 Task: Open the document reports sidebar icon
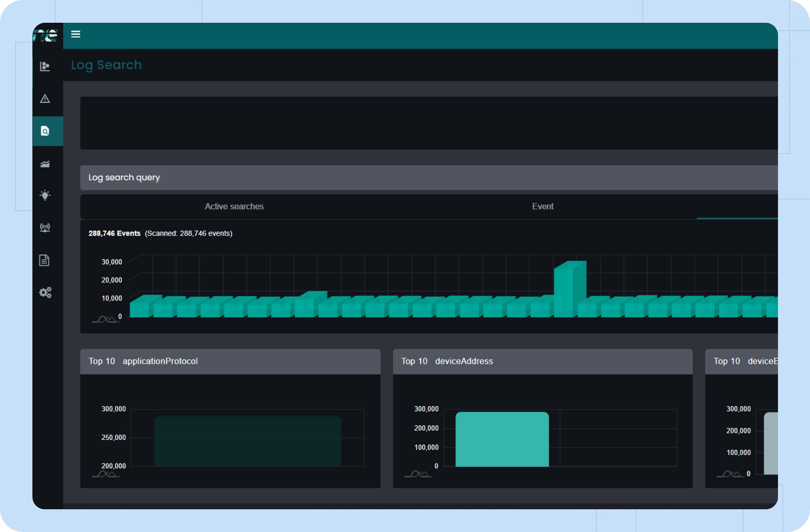(x=44, y=260)
